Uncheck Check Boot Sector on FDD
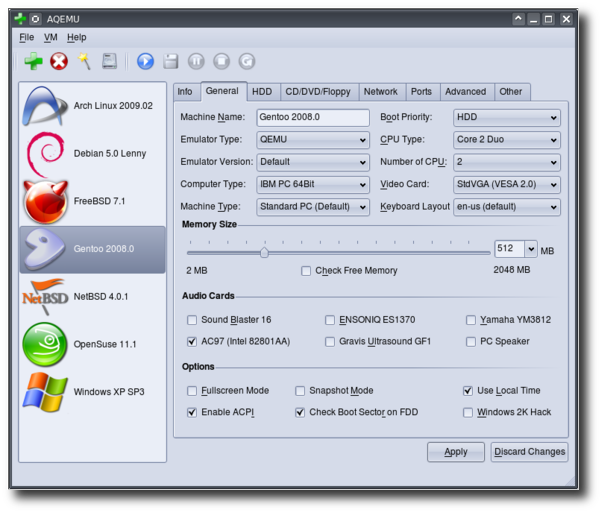Image resolution: width=602 pixels, height=513 pixels. point(300,412)
